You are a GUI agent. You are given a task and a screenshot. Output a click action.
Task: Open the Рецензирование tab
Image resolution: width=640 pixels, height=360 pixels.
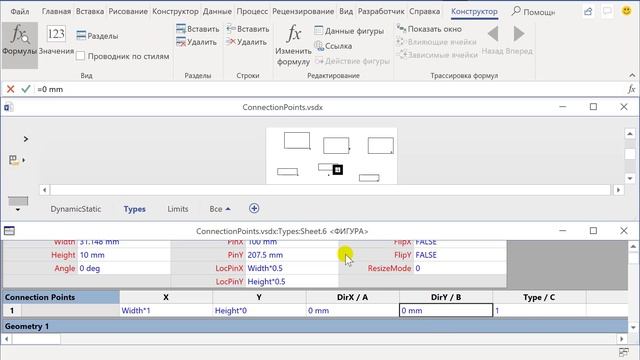pos(303,11)
